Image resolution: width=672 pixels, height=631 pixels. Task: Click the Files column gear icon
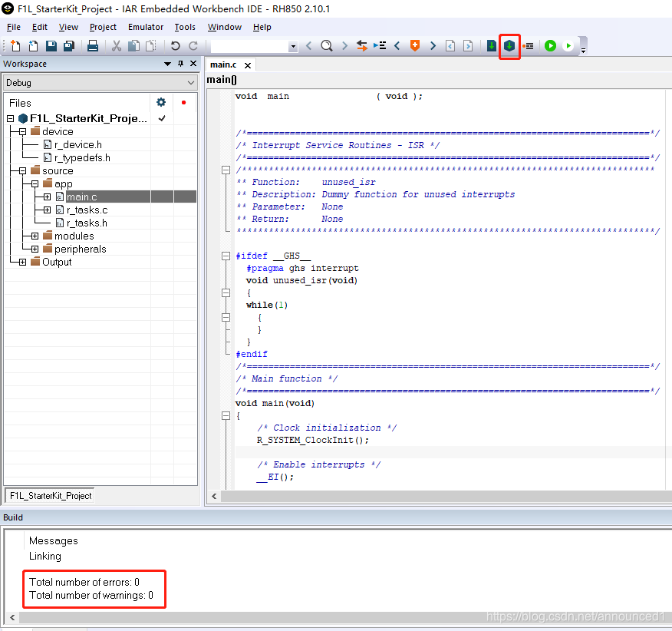(161, 102)
